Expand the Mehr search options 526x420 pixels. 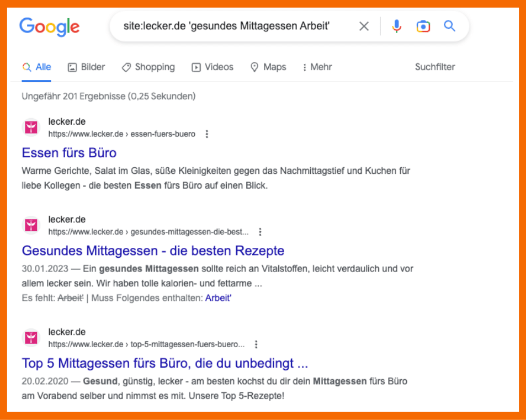(317, 67)
